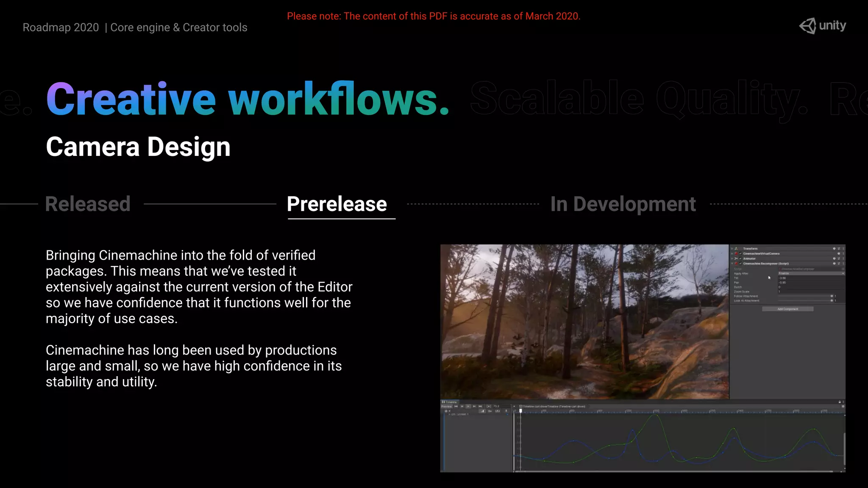Select the Prerelease roadmap stage
This screenshot has width=868, height=488.
(x=337, y=204)
